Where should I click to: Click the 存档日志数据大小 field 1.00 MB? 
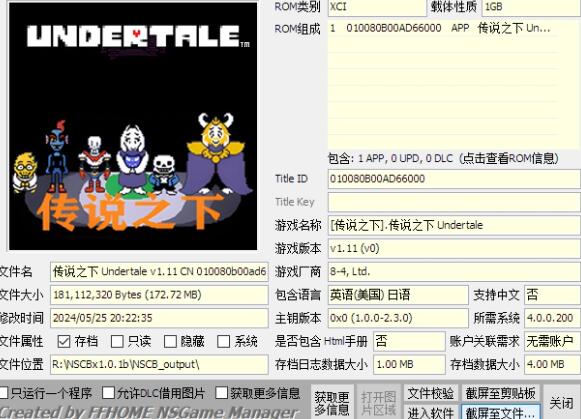tap(409, 365)
